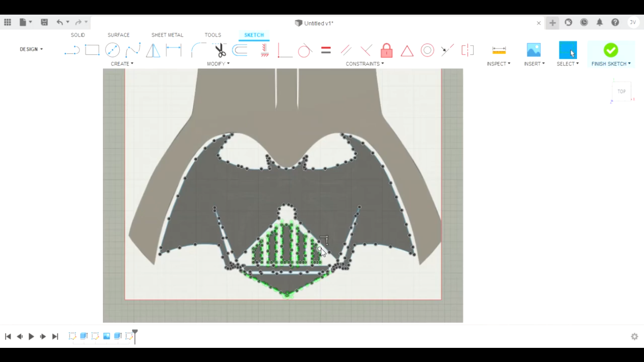Switch to the SURFACE tab

coord(118,35)
